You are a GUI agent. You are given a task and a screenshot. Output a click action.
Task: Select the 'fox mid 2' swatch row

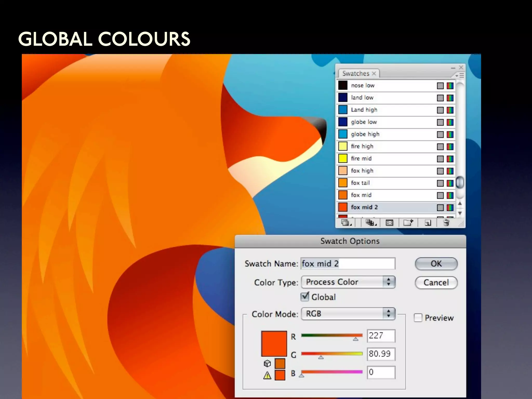[396, 207]
